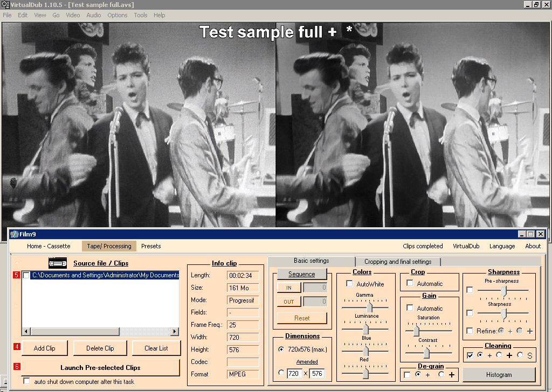This screenshot has height=392, width=552.
Task: Select the 720x576 (max.) dimensions radio button
Action: point(281,349)
